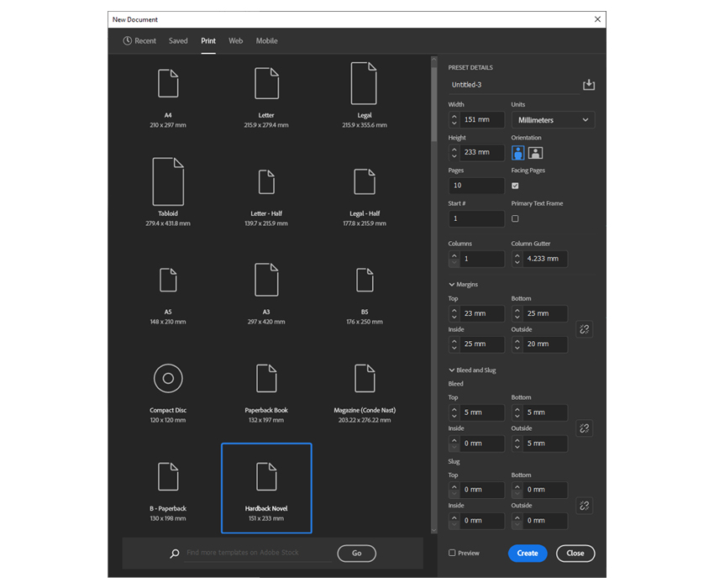
Task: Set orientation to Landscape
Action: [536, 153]
